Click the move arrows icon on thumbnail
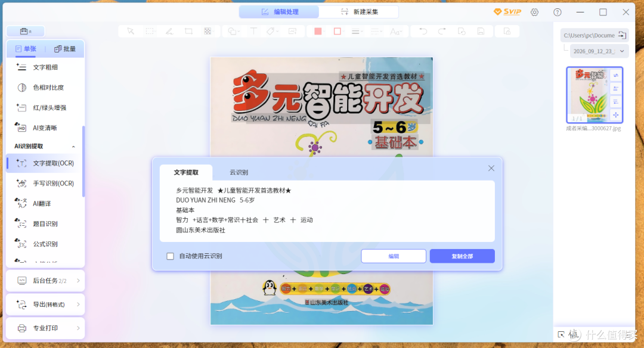Viewport: 644px width, 348px height. coord(615,115)
